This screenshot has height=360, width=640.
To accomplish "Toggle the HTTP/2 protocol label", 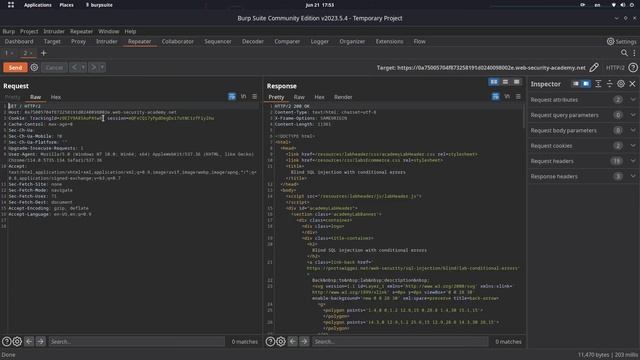I will 615,68.
